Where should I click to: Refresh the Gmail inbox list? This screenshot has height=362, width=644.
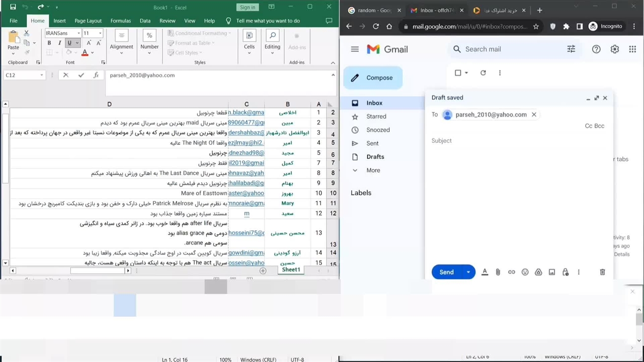tap(483, 73)
